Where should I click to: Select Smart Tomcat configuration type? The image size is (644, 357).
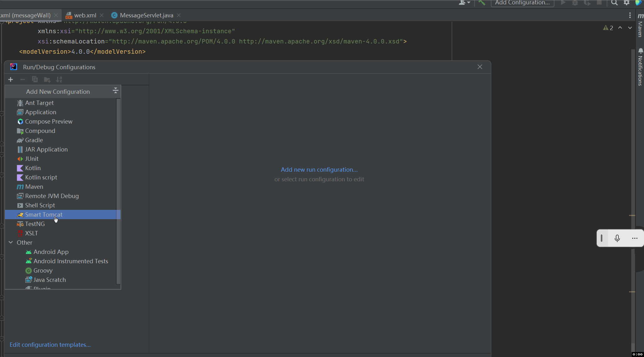coord(44,215)
